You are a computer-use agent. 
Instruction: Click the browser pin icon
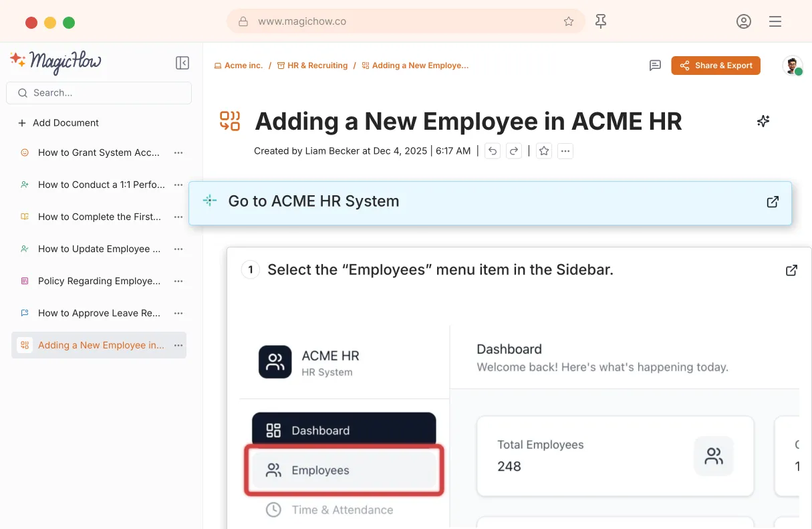pos(601,21)
